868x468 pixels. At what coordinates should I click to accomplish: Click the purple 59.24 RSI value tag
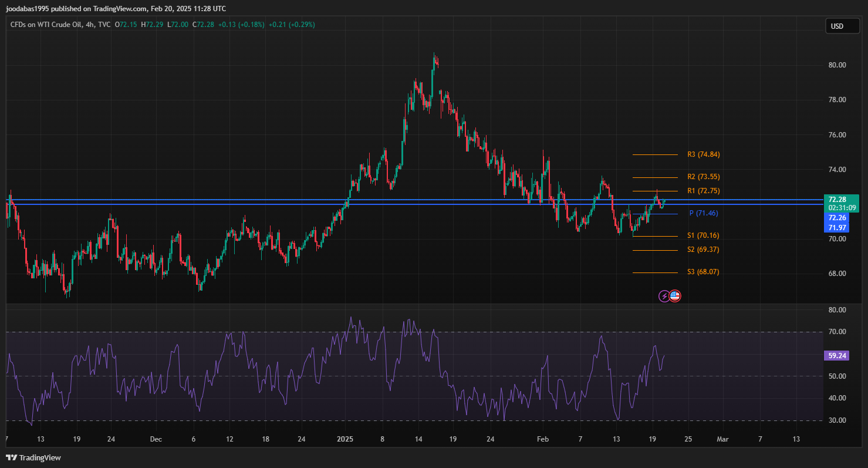click(836, 356)
